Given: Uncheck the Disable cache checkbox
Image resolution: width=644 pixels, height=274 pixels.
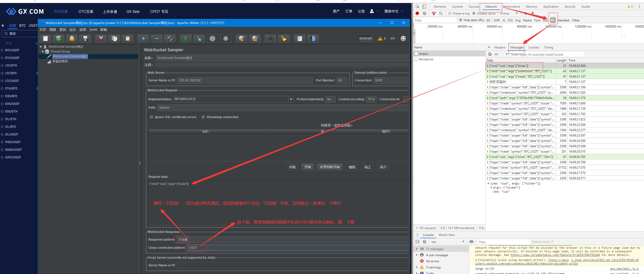Looking at the screenshot, I should [474, 13].
